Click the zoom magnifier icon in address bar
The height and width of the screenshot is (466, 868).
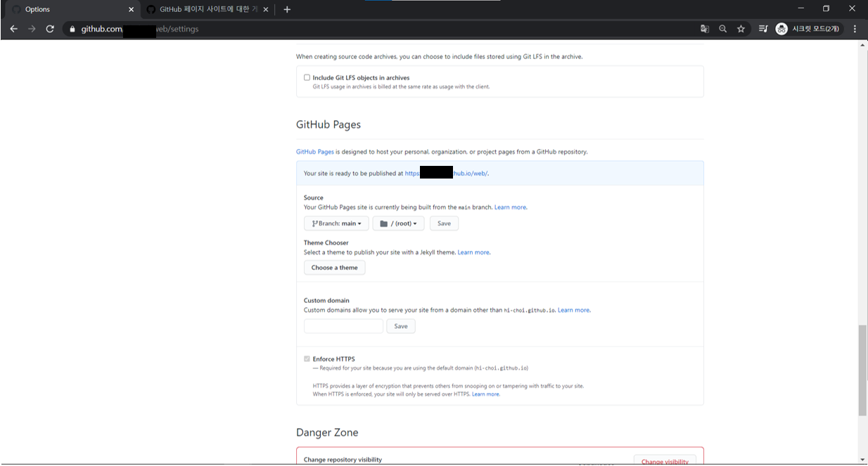[x=723, y=29]
